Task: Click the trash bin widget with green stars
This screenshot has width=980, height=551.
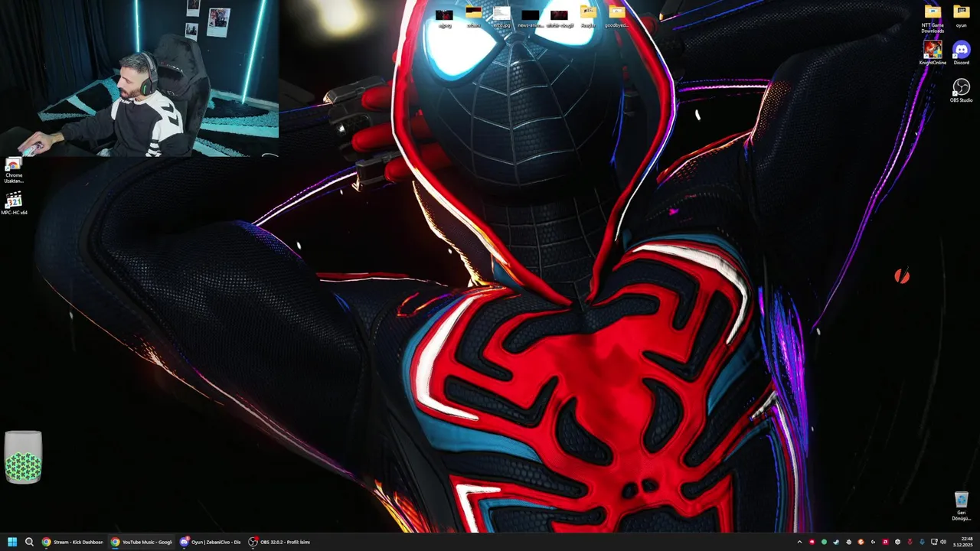Action: click(23, 458)
